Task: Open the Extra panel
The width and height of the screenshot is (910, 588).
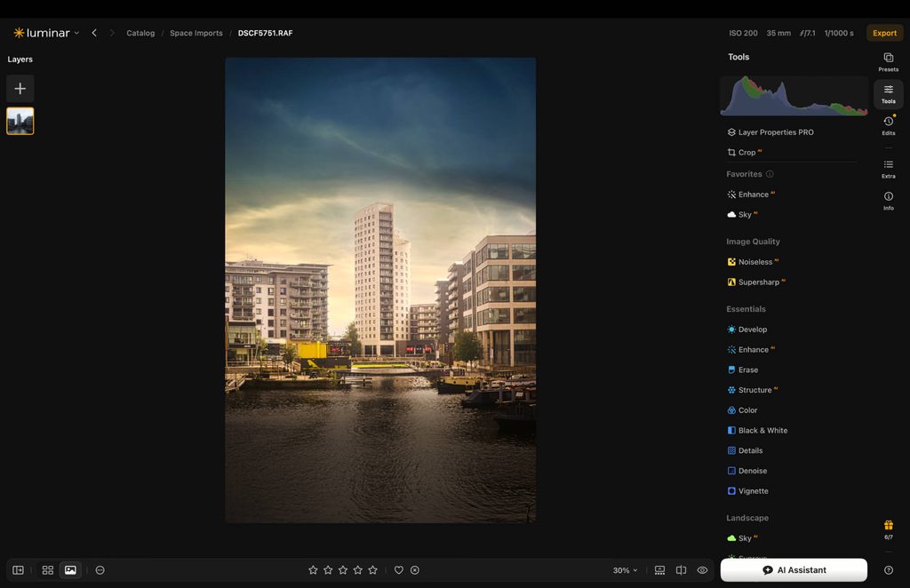Action: click(889, 169)
